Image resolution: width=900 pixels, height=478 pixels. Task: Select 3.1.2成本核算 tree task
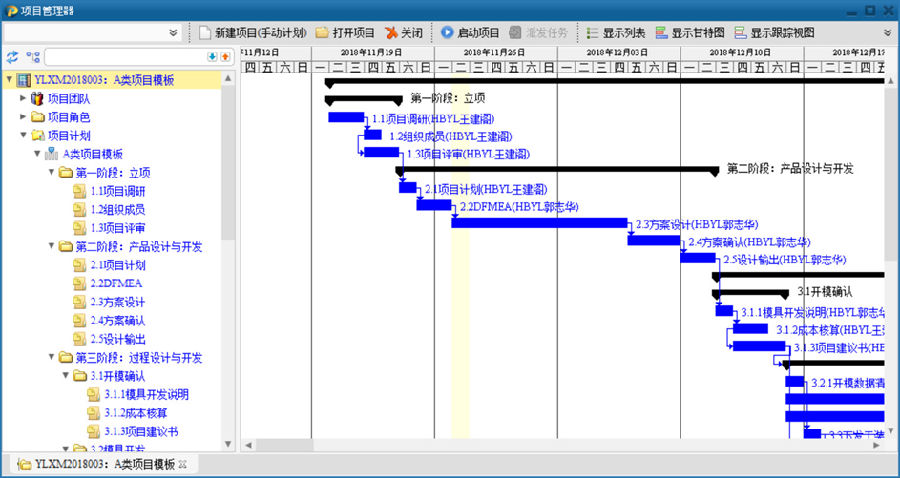click(x=136, y=413)
